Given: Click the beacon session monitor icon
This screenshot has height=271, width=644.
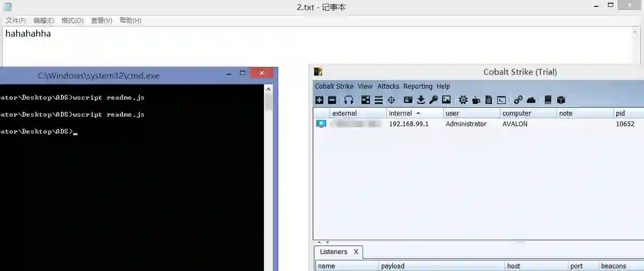Looking at the screenshot, I should pos(321,124).
